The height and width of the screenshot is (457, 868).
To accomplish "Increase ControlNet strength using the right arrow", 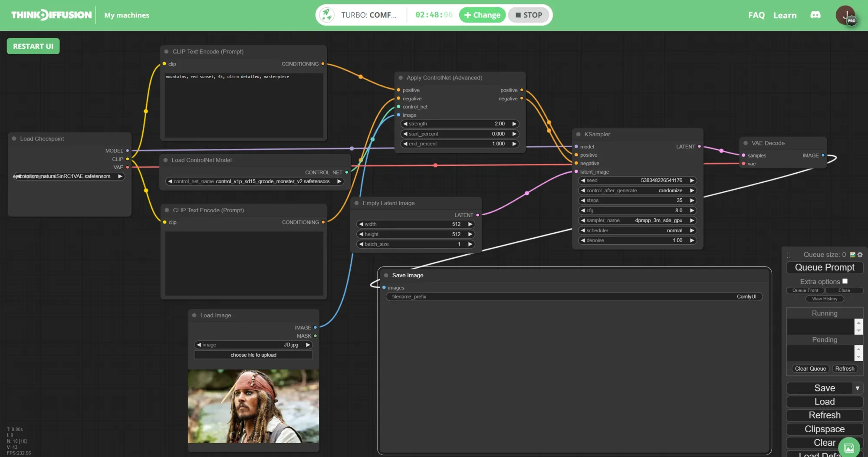I will coord(514,124).
